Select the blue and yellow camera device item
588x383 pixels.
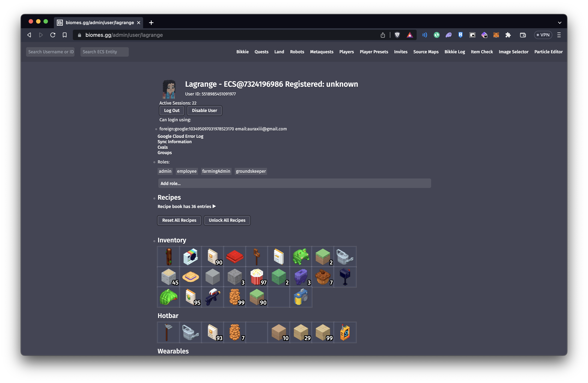[301, 297]
